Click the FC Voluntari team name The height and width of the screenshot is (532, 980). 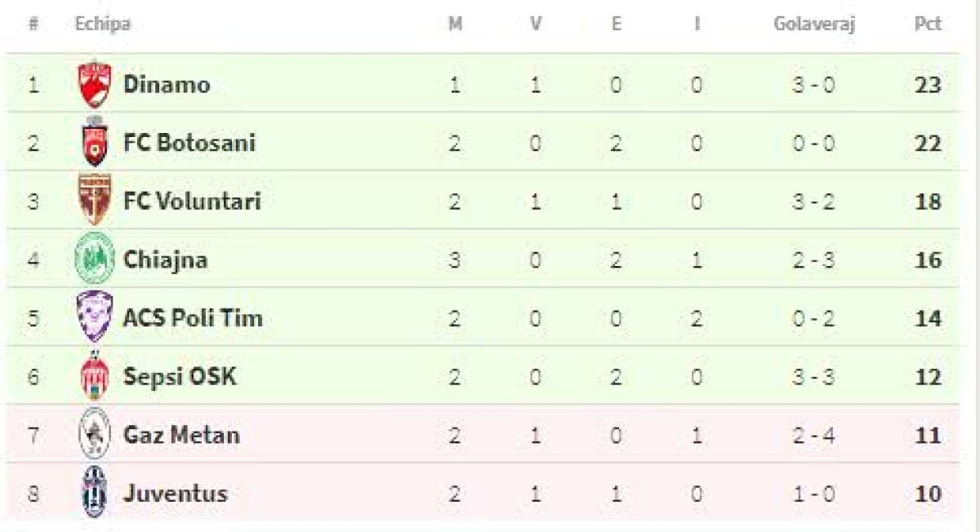click(192, 201)
